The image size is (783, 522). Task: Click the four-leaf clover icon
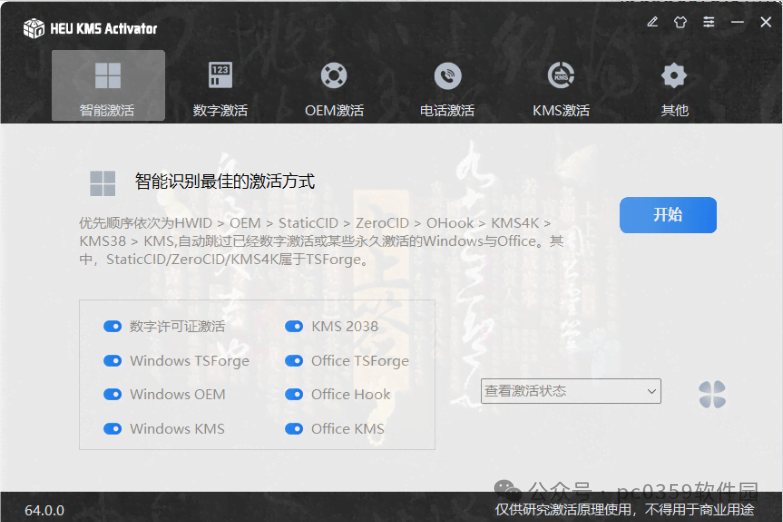pyautogui.click(x=712, y=394)
